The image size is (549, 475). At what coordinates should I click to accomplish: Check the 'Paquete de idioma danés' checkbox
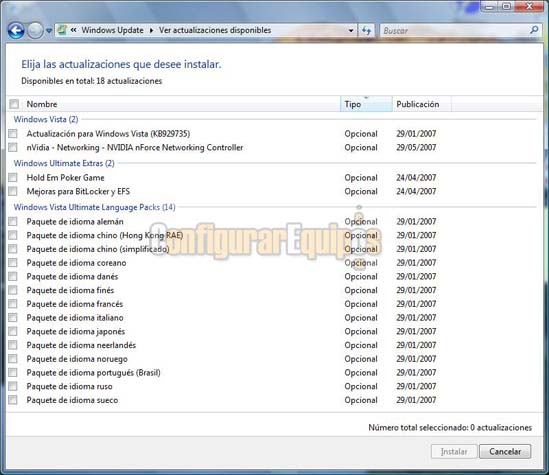tap(13, 276)
